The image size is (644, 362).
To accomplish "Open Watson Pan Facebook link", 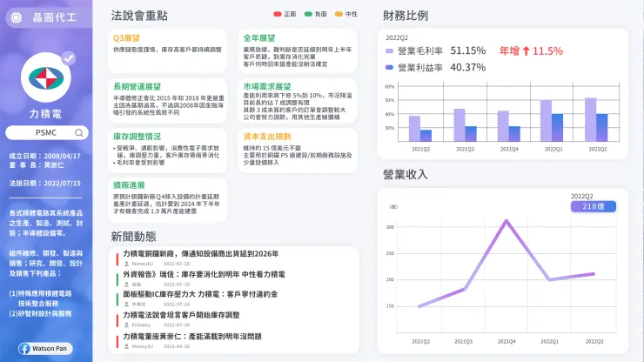I will click(45, 348).
